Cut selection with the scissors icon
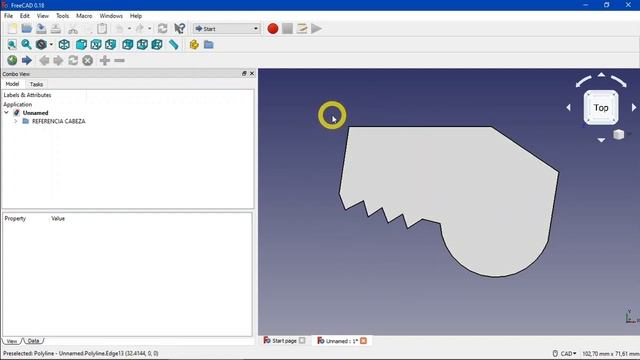640x360 pixels. pos(73,29)
